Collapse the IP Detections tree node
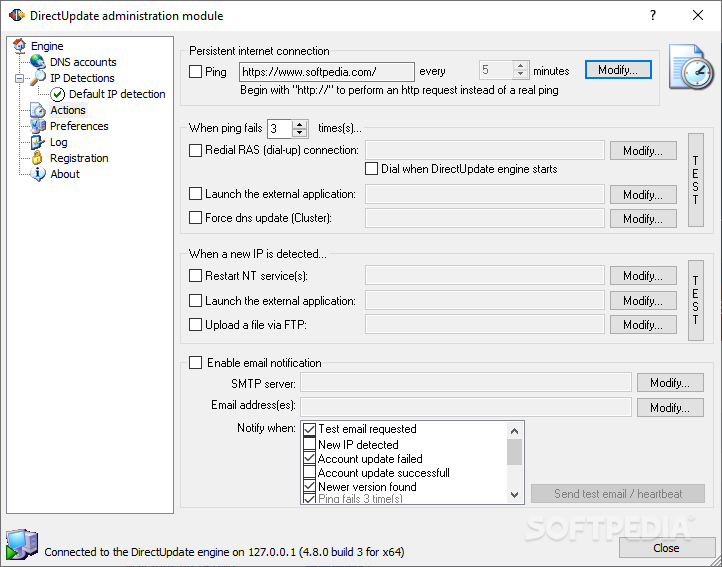The image size is (722, 567). (x=19, y=78)
